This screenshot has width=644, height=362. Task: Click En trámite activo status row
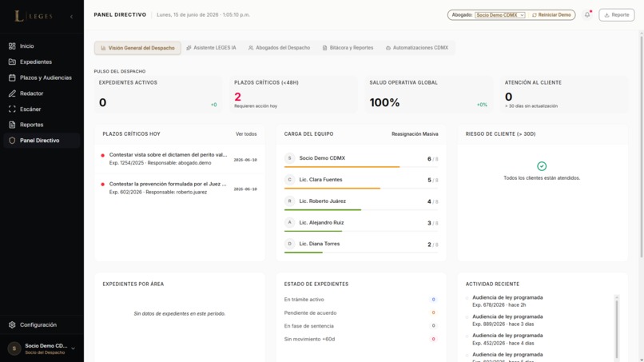[x=361, y=300]
